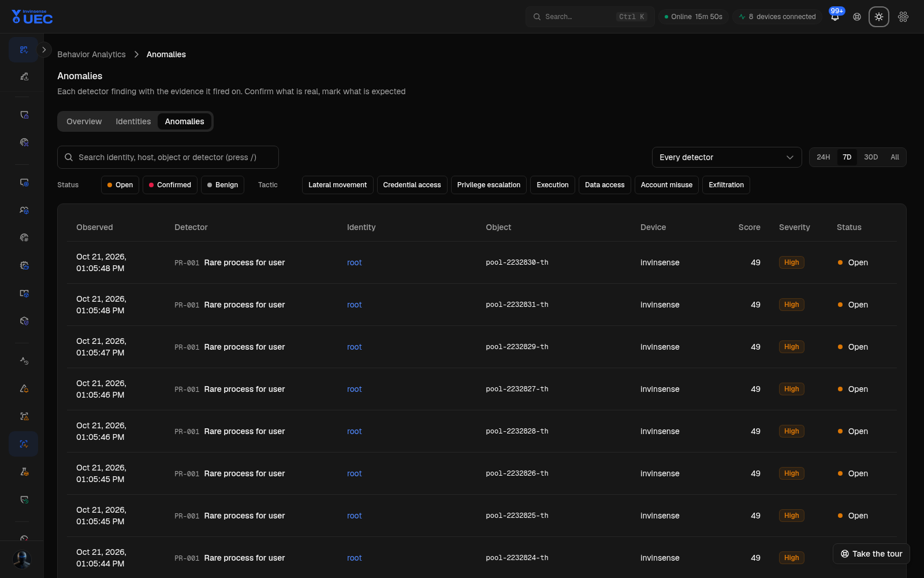Open the scan frame with warning sidebar icon
924x578 pixels.
[x=24, y=416]
